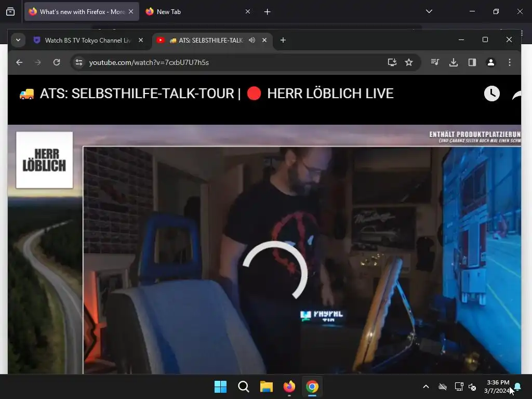The image size is (532, 399).
Task: Switch to Watch BS TV Tokyo Channel tab
Action: point(88,41)
